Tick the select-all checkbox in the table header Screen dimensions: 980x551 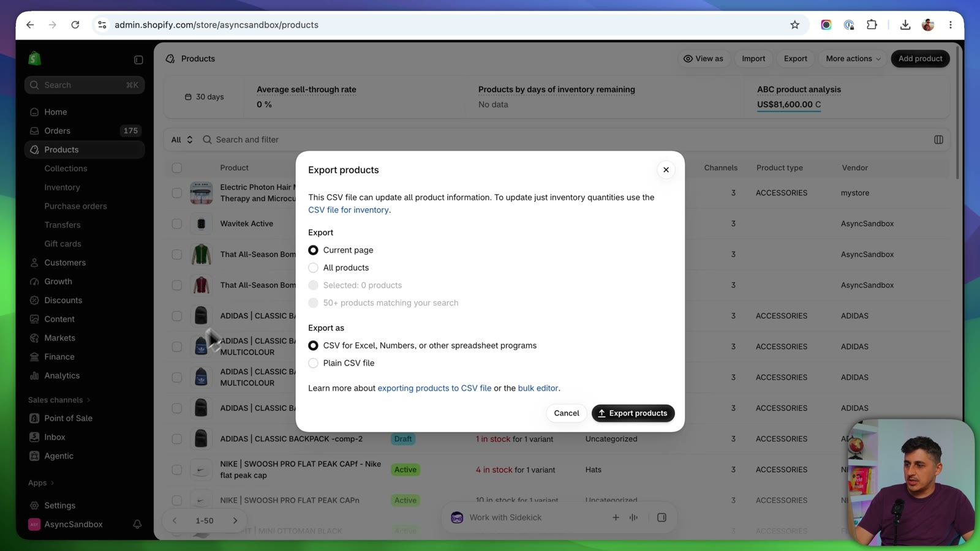pos(177,168)
